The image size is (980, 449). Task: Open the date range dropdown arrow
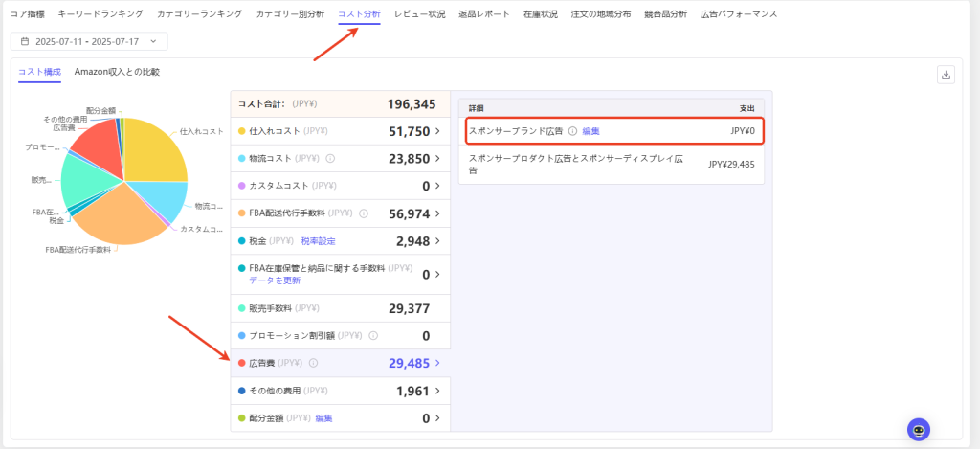(152, 42)
